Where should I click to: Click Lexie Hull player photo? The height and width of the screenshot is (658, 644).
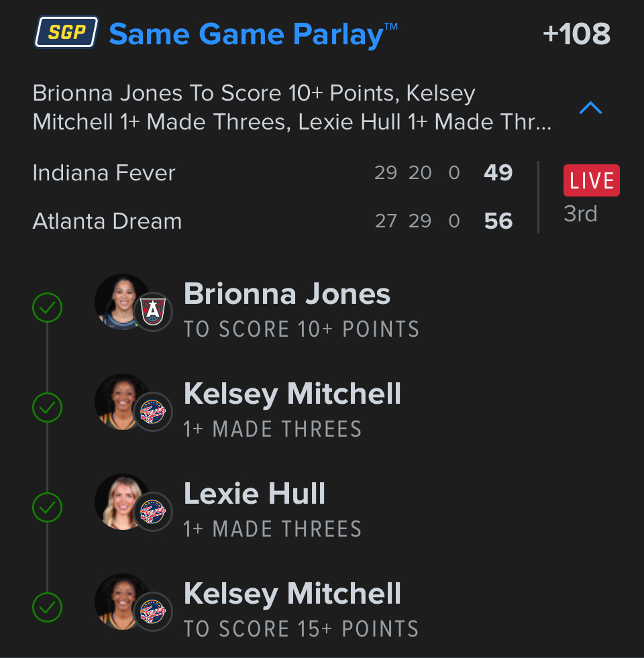click(x=121, y=500)
